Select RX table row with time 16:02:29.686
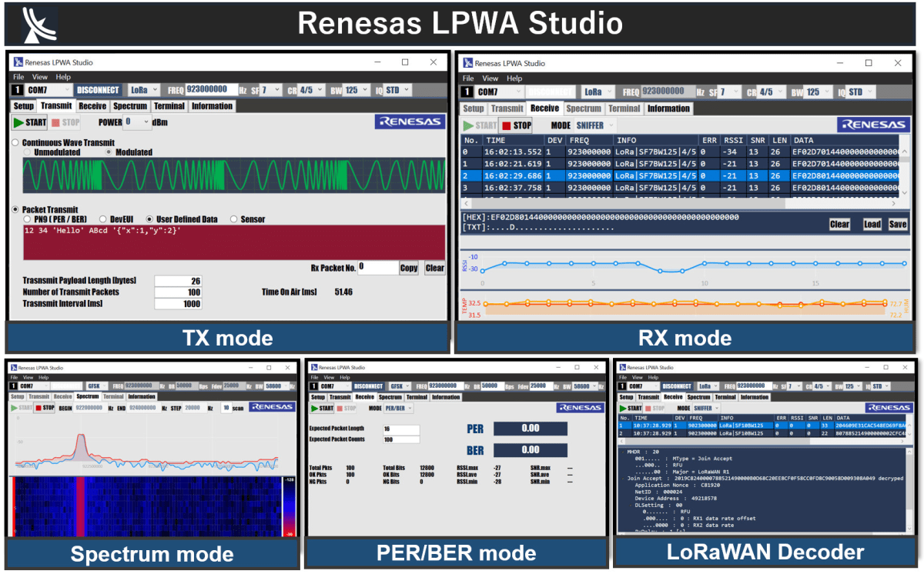This screenshot has height=574, width=924. point(680,175)
